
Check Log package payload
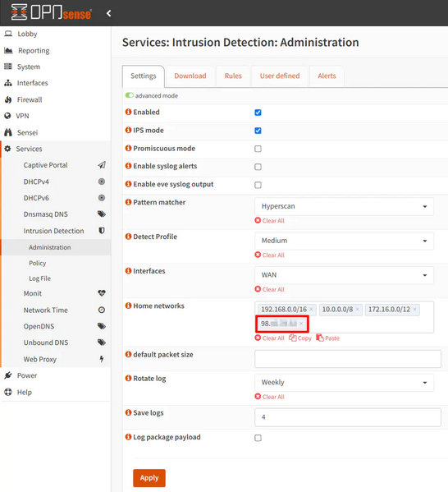(x=258, y=438)
